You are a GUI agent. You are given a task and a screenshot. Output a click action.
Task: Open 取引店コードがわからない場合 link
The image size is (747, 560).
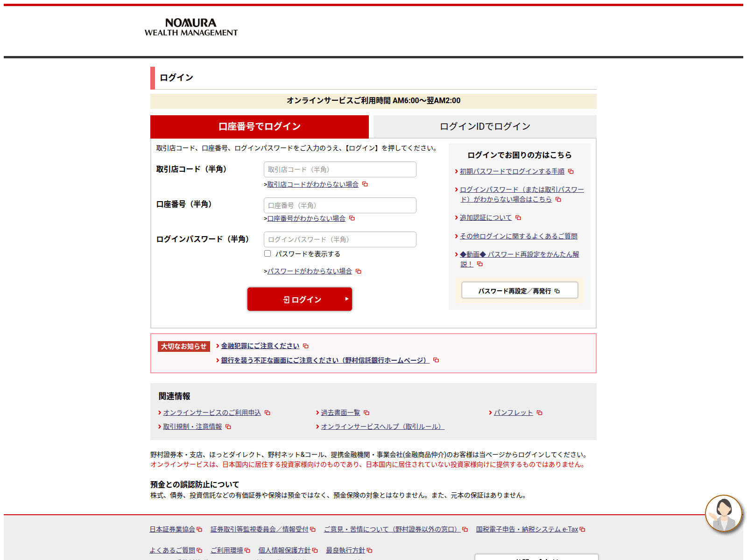pyautogui.click(x=313, y=184)
